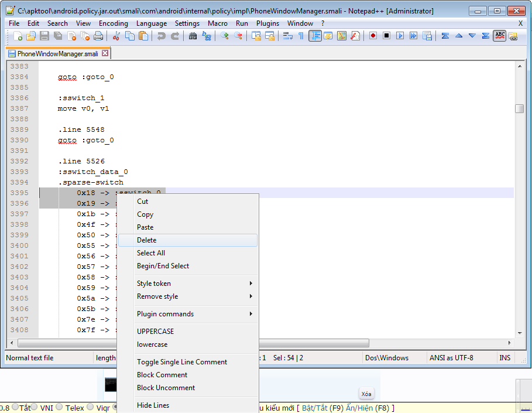Click the double-triangle icon left of the up arrow
Viewport: 532px width, 413px height.
(x=445, y=36)
